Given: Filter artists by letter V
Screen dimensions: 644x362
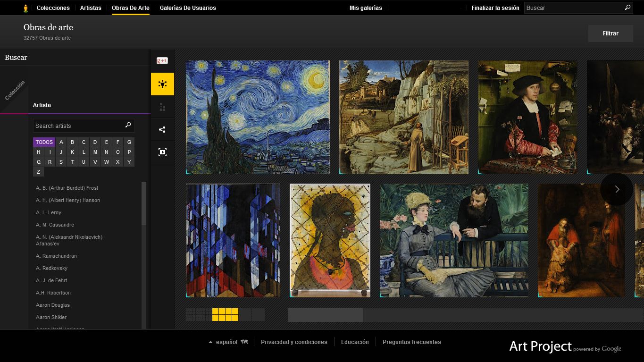Looking at the screenshot, I should (x=95, y=162).
